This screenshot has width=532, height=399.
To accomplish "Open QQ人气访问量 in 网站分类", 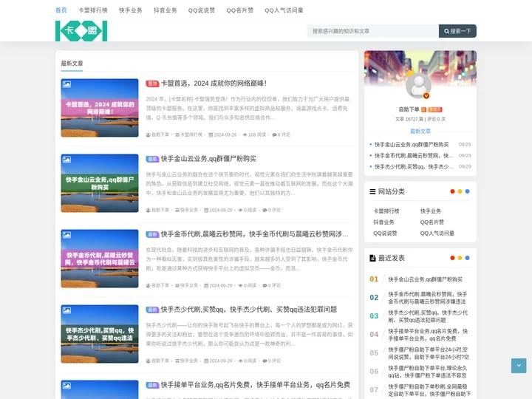I will [x=437, y=233].
